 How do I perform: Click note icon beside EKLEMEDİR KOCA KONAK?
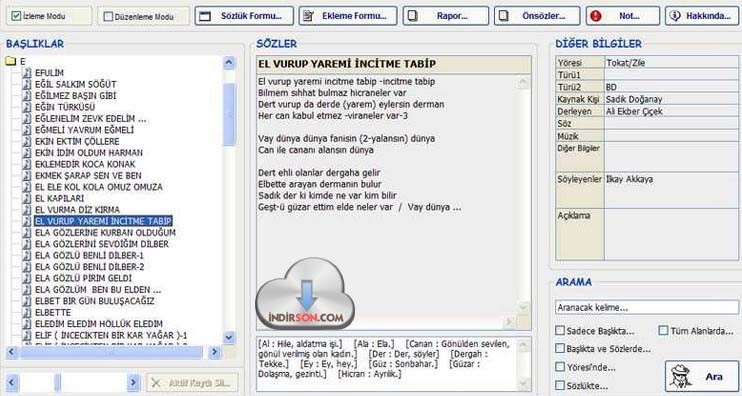tap(27, 164)
